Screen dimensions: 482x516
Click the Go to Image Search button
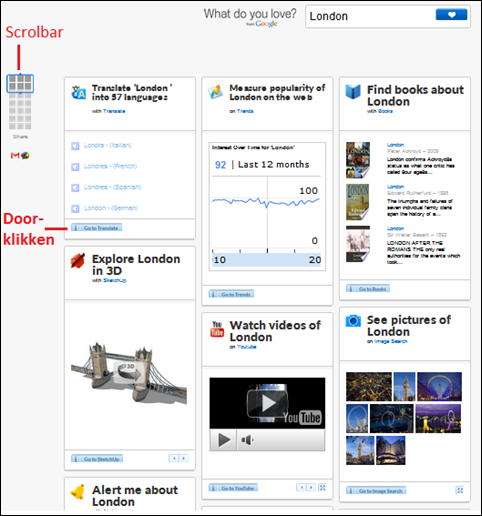376,491
